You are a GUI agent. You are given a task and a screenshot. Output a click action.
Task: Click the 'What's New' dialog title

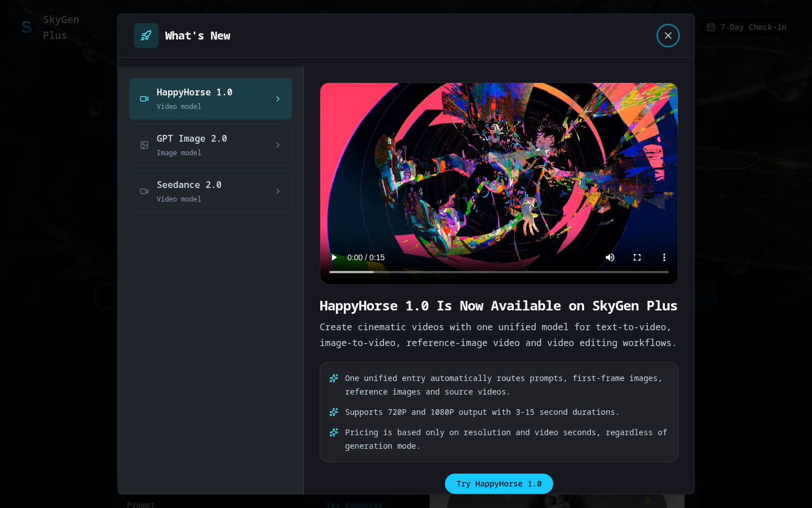point(197,36)
